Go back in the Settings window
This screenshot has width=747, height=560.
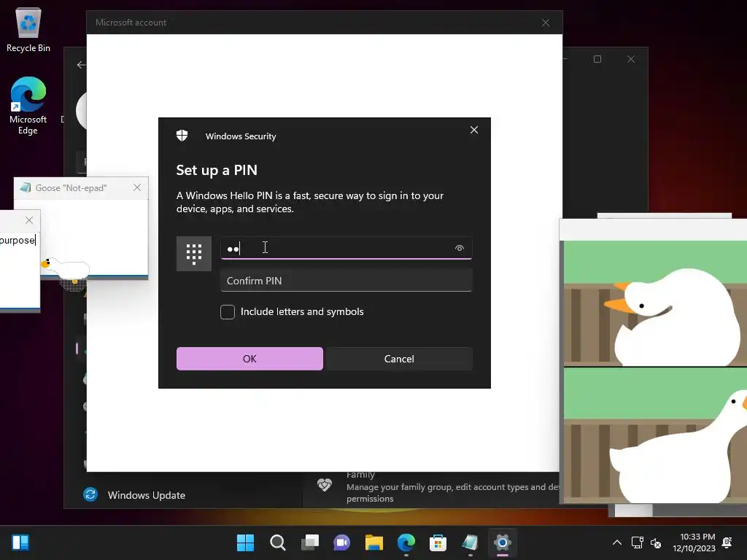81,65
